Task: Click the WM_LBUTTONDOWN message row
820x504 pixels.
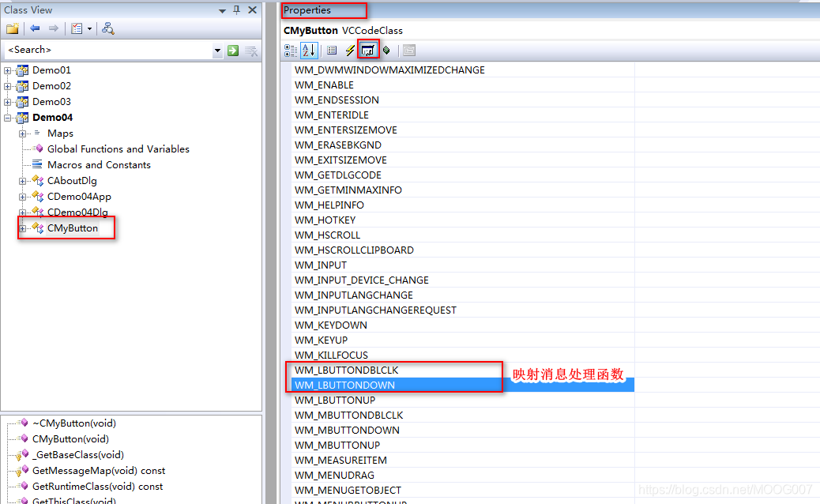Action: 463,386
